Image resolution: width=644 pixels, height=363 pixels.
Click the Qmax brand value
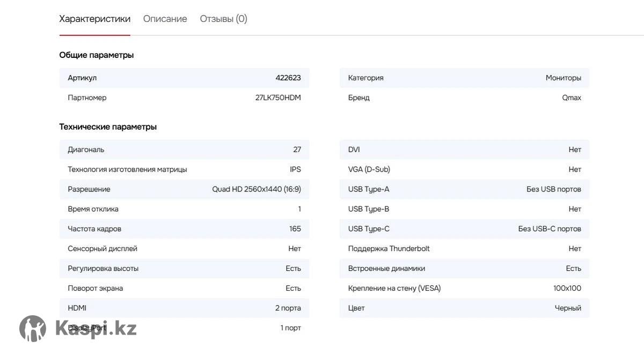(x=571, y=98)
